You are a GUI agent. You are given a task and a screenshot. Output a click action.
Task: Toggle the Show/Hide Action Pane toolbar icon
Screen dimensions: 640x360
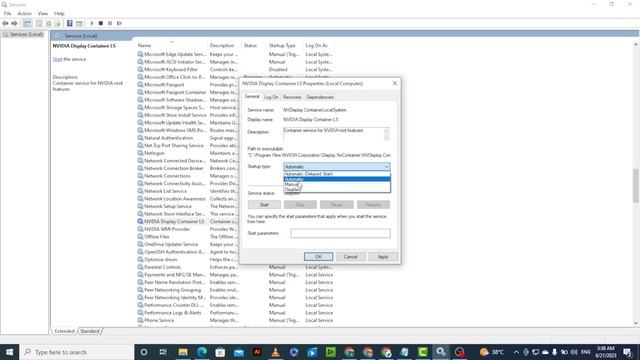79,23
